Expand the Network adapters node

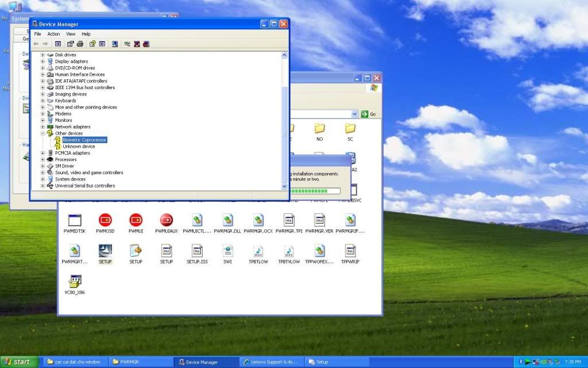tap(42, 127)
